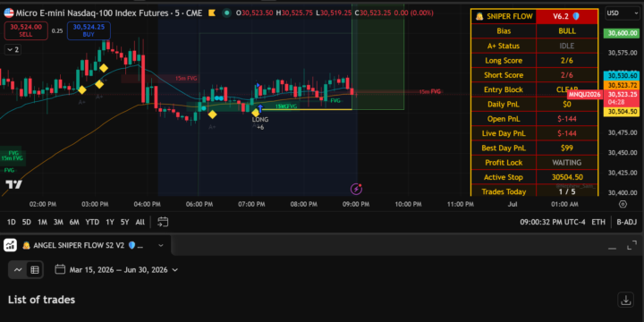Click the Micro E-mini Nasdaq-100 symbol title
Image resolution: width=644 pixels, height=322 pixels.
(109, 13)
